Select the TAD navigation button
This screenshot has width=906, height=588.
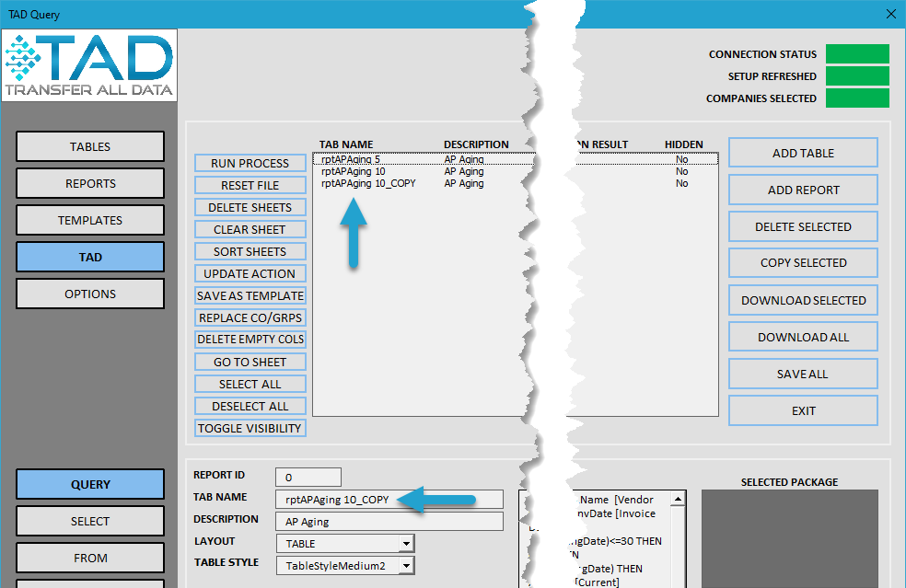click(x=90, y=257)
